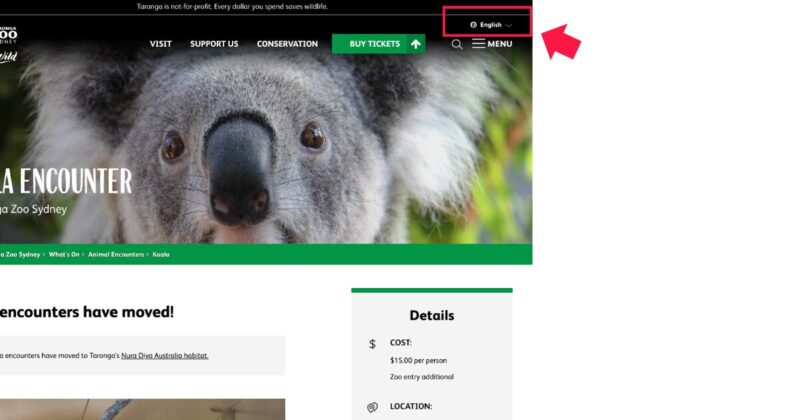This screenshot has height=420, width=800.
Task: Open the hamburger MENU icon
Action: (x=478, y=44)
